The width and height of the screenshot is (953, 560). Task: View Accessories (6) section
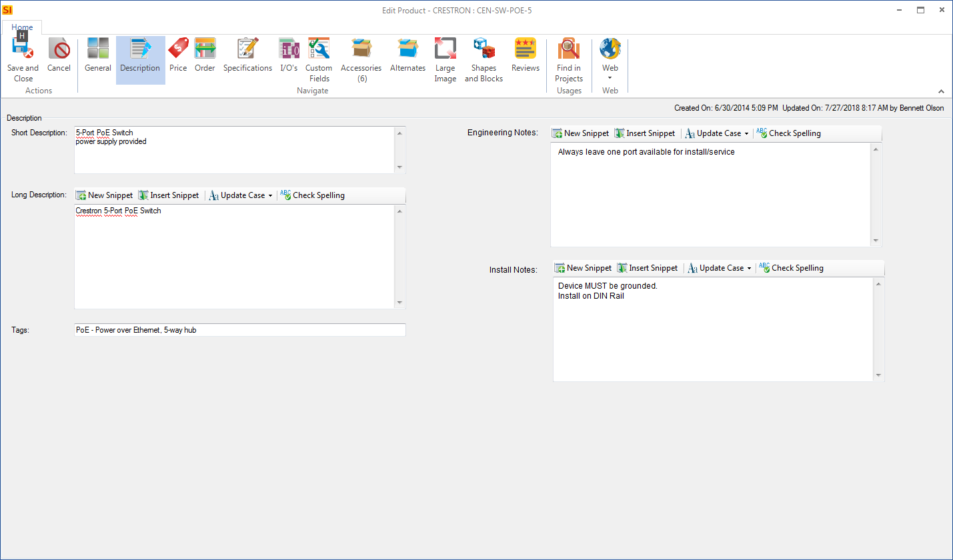pos(361,60)
